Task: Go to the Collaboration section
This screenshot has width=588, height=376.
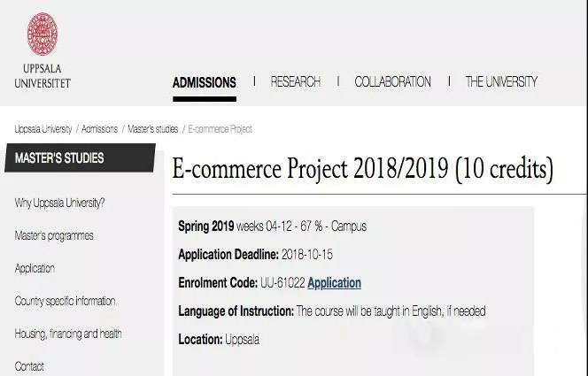Action: [x=392, y=81]
